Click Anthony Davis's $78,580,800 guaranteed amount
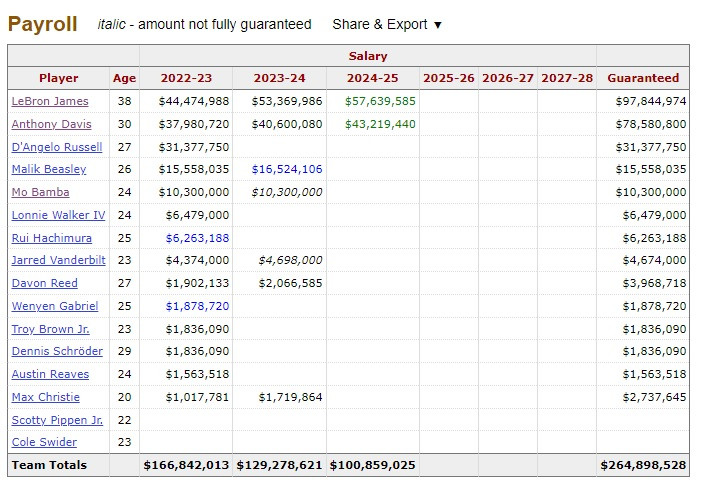This screenshot has width=712, height=487. point(651,124)
